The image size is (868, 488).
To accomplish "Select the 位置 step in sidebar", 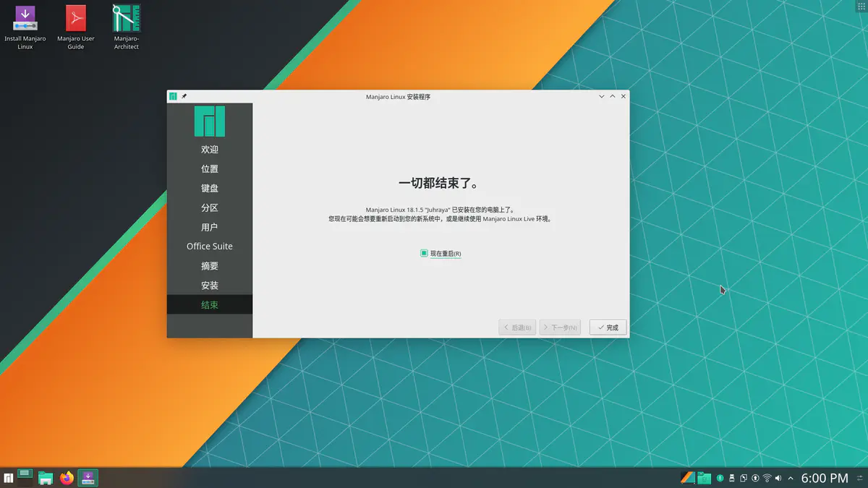I will point(210,168).
